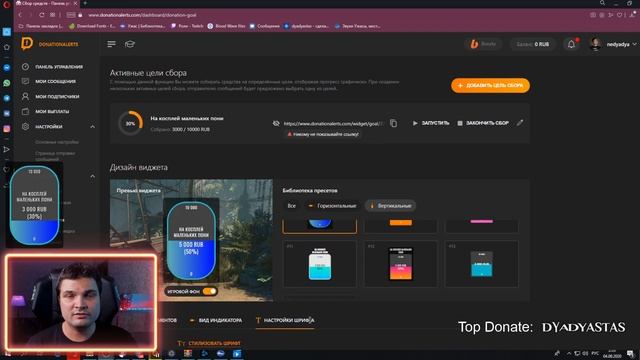
Task: Choose the gray and teal block preset
Action: (x=482, y=264)
